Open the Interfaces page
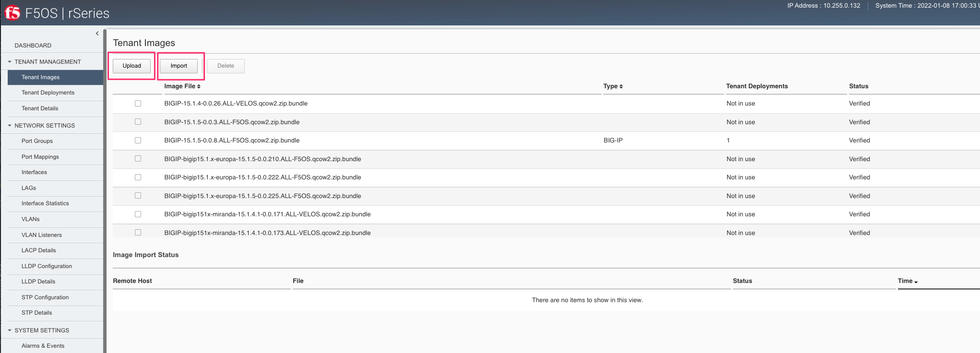The height and width of the screenshot is (353, 980). point(34,172)
